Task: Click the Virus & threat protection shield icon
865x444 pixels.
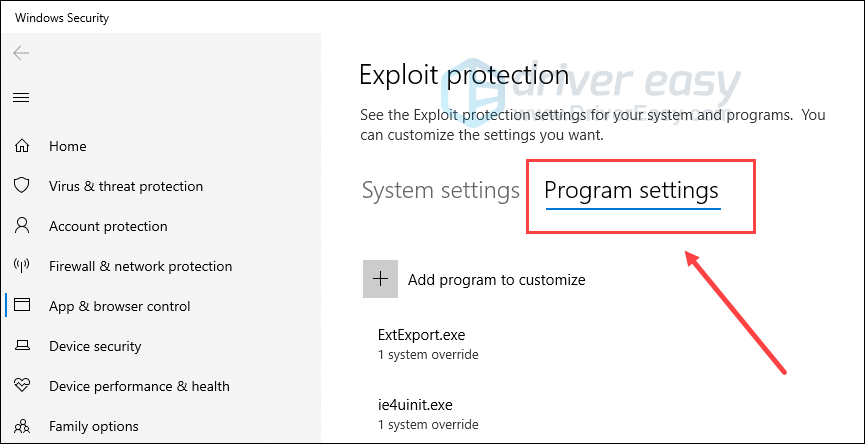Action: 21,186
